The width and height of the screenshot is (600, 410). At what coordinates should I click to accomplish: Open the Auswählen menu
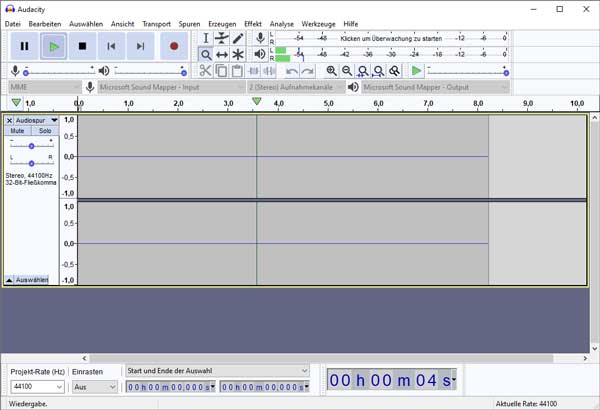pos(86,24)
